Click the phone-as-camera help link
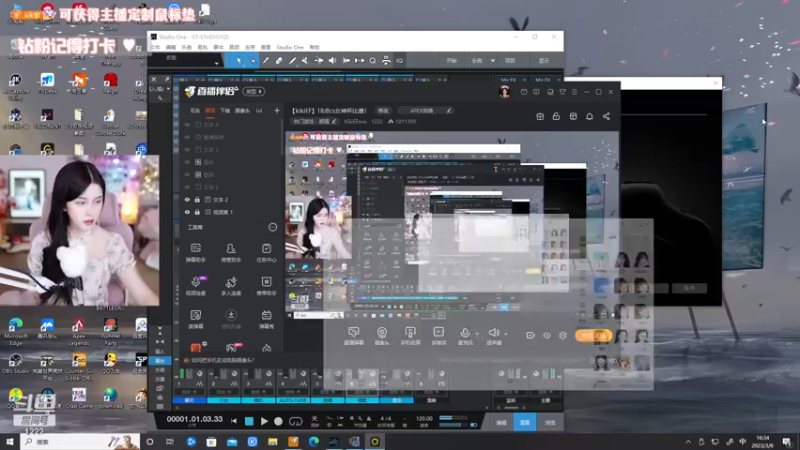800x450 pixels. (x=222, y=360)
